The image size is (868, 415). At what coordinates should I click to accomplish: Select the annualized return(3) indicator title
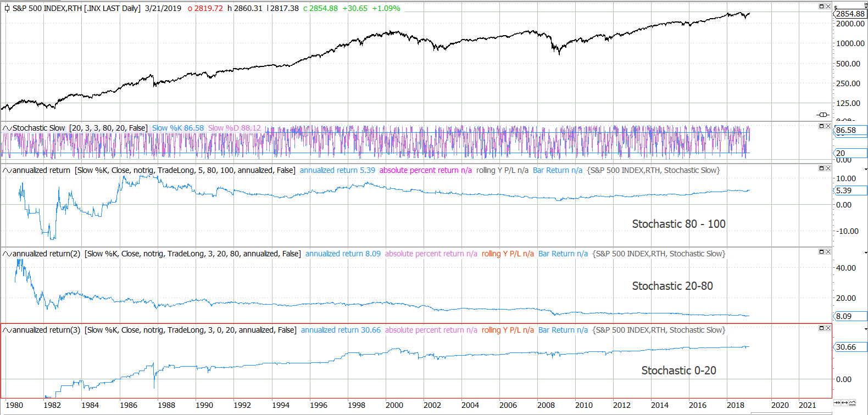(46, 330)
